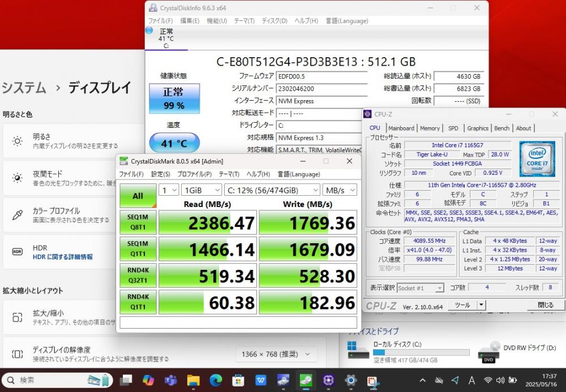566x392 pixels.
Task: Open Microsoft Edge from the taskbar
Action: [x=216, y=380]
